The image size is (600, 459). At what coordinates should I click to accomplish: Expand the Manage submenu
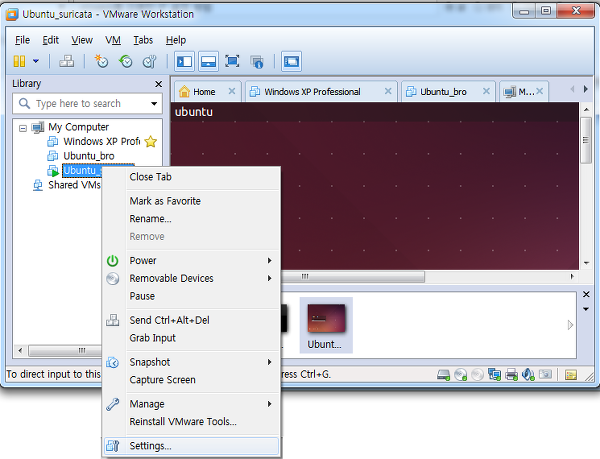[x=191, y=404]
